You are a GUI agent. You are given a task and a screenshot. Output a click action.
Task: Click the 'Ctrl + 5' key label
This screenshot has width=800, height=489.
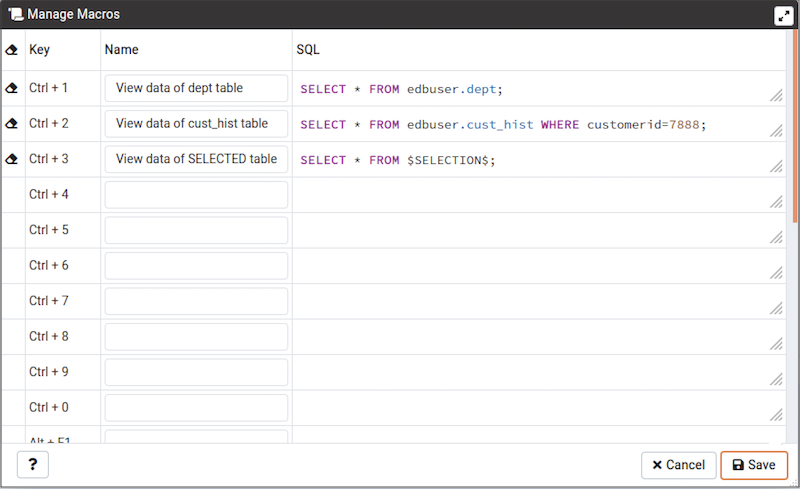click(48, 230)
